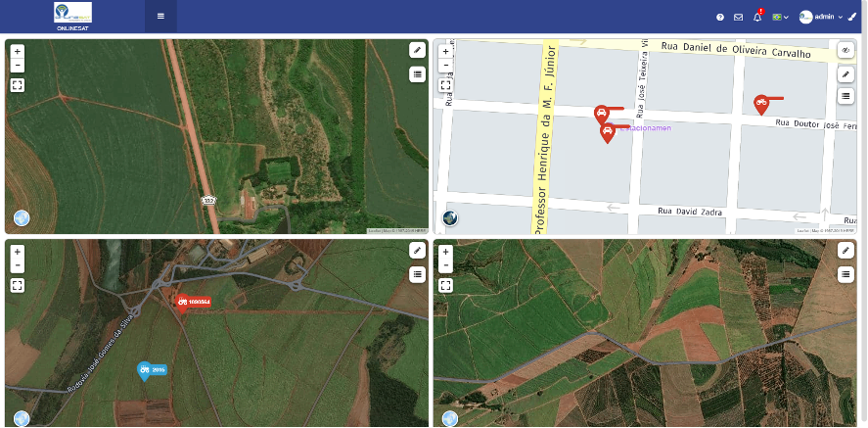This screenshot has height=428, width=868.
Task: Zoom out on the street map
Action: click(x=445, y=66)
